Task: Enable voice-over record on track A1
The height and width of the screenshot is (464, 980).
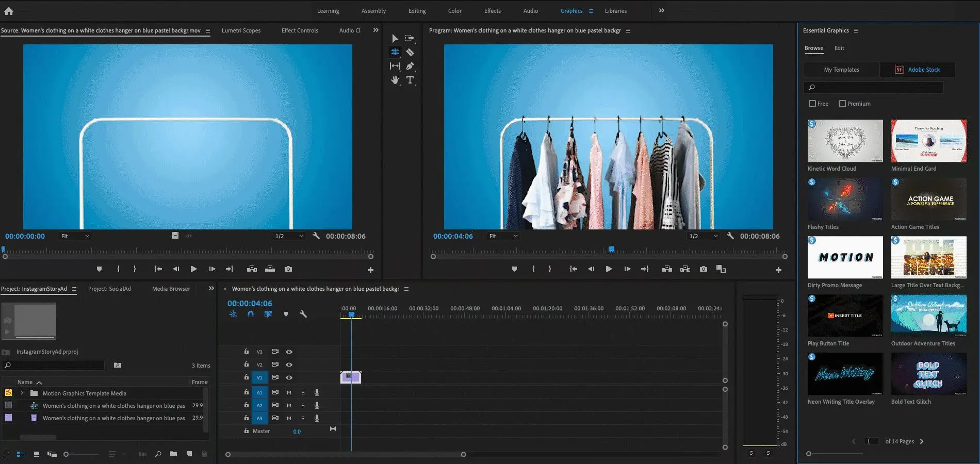Action: point(316,392)
